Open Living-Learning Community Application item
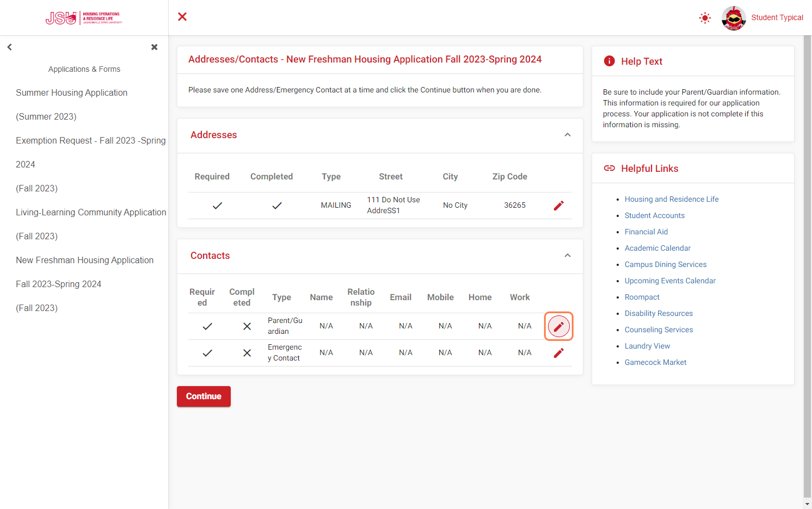This screenshot has width=812, height=509. (x=91, y=224)
